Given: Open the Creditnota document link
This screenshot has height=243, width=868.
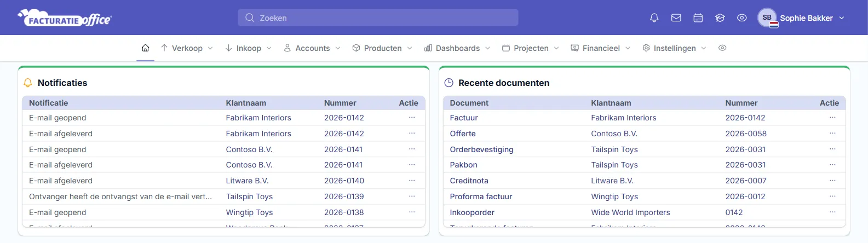Looking at the screenshot, I should point(469,181).
